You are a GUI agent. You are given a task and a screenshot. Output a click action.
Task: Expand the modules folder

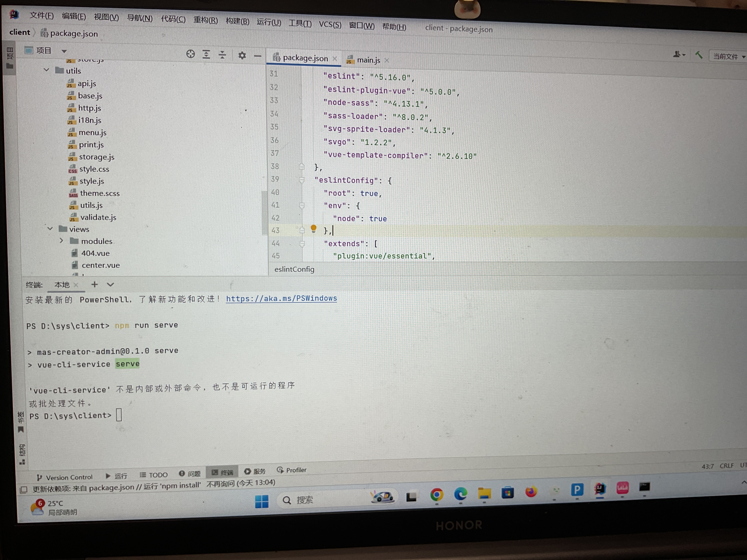click(61, 241)
